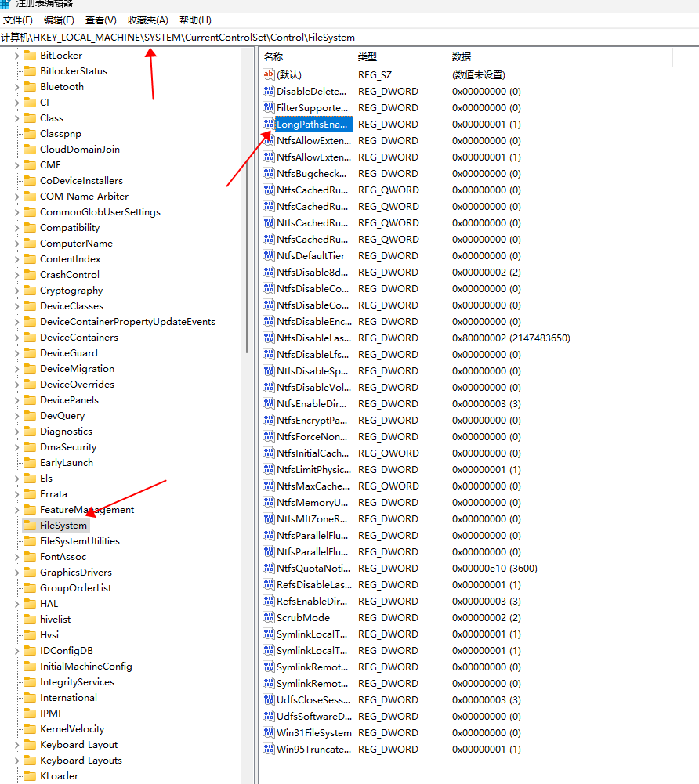Image resolution: width=699 pixels, height=784 pixels.
Task: Click the IPMI folder icon
Action: click(30, 713)
